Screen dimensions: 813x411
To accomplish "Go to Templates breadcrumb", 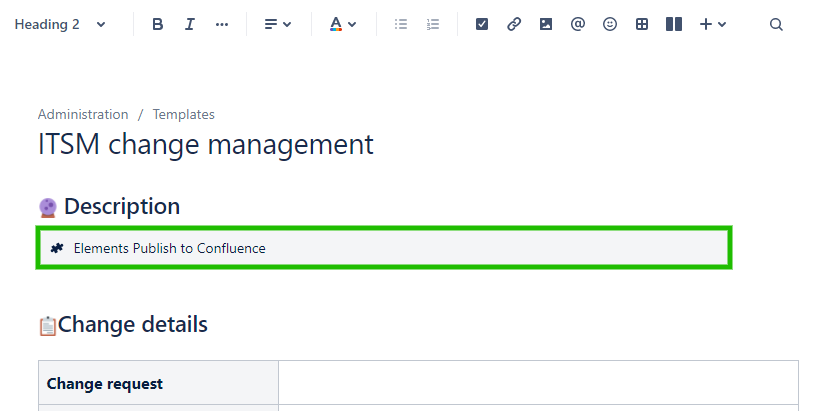I will [x=183, y=114].
